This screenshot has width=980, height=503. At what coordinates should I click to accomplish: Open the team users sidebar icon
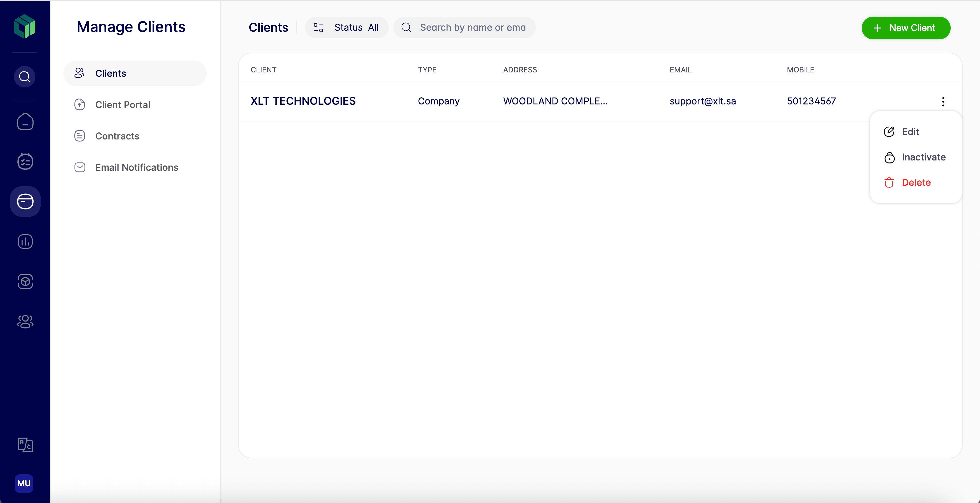[x=25, y=322]
